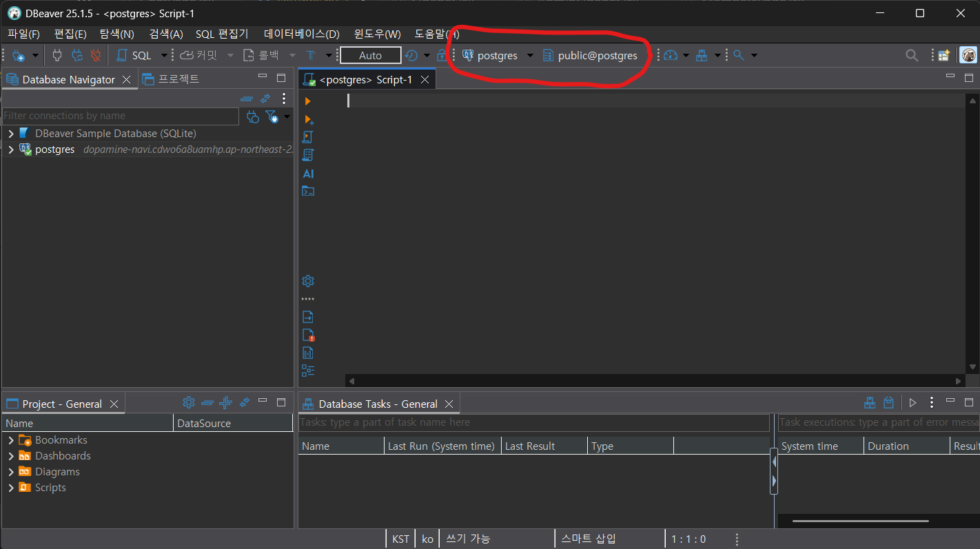Click the navigator filter funnel icon
This screenshot has width=980, height=549.
pyautogui.click(x=272, y=116)
